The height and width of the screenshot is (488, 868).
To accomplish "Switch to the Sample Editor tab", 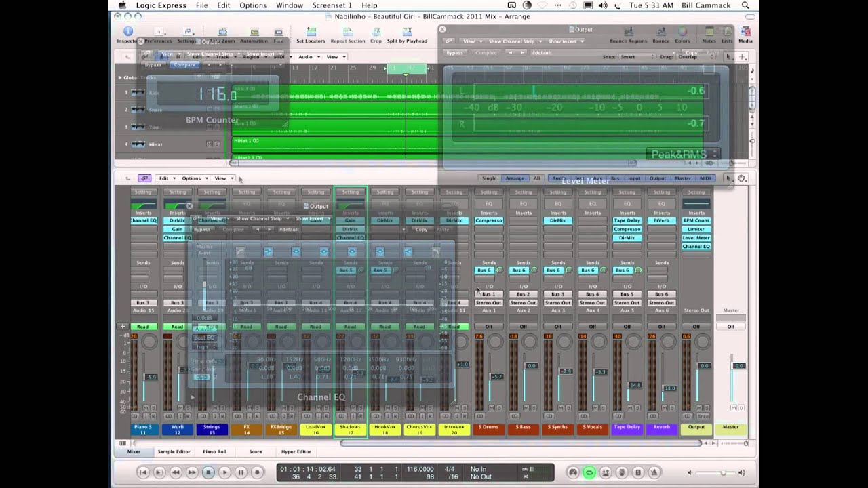I will pos(174,451).
